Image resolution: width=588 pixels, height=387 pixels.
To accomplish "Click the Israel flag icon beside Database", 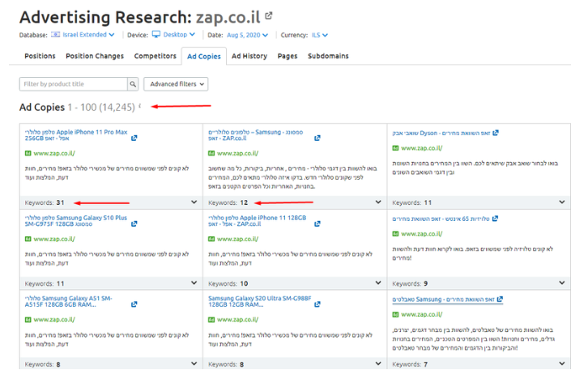I will [x=56, y=35].
